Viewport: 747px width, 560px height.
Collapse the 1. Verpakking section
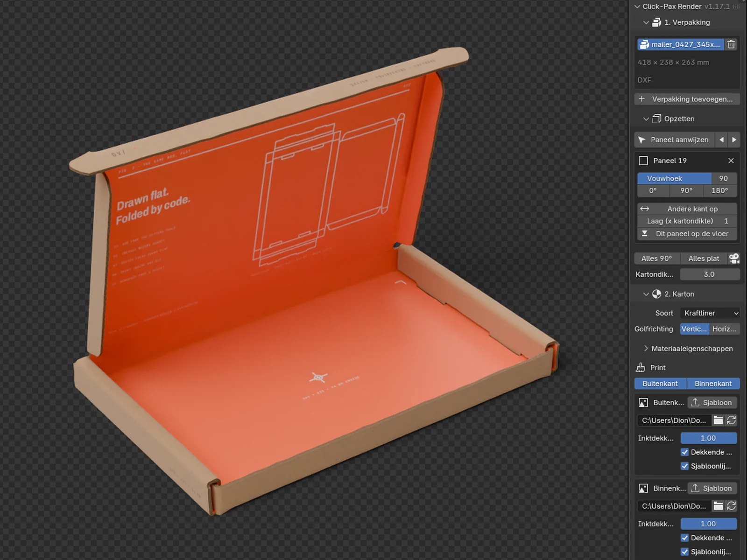tap(646, 22)
